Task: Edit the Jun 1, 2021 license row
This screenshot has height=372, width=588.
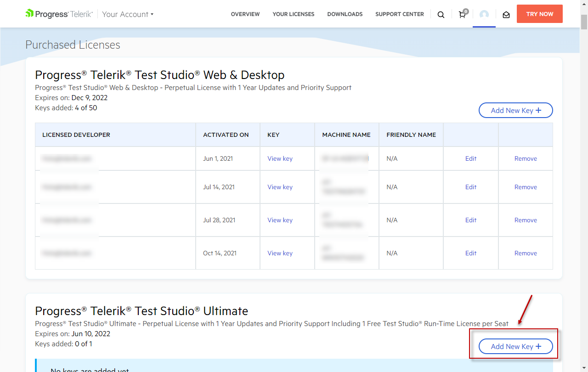Action: pos(471,158)
